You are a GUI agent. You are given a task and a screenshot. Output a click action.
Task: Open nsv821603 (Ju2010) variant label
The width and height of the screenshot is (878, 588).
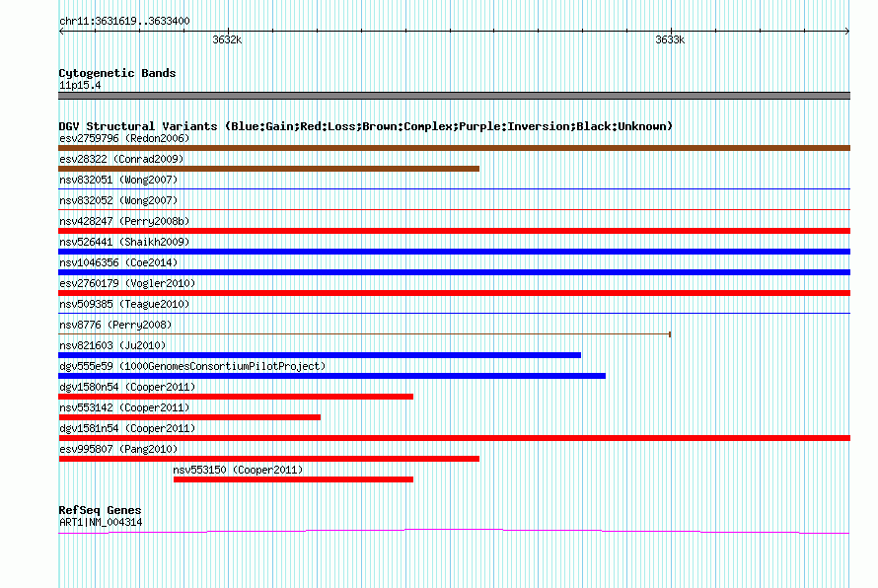click(x=112, y=345)
